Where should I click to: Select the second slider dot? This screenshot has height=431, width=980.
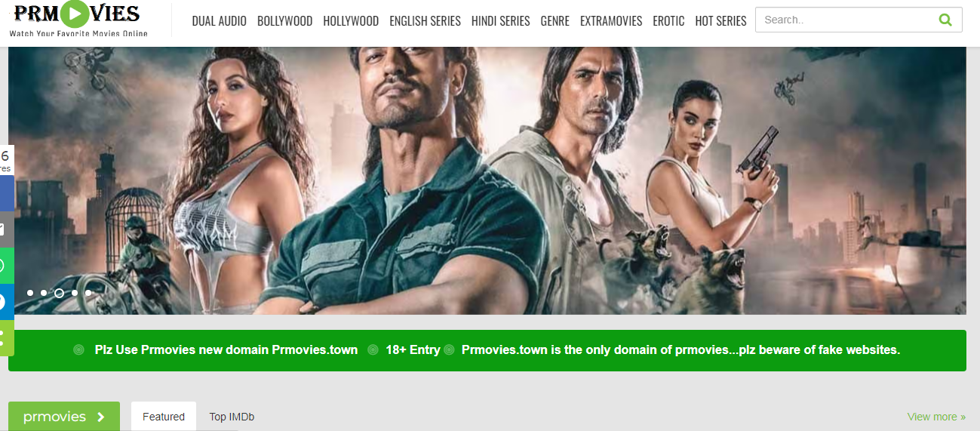pos(44,293)
